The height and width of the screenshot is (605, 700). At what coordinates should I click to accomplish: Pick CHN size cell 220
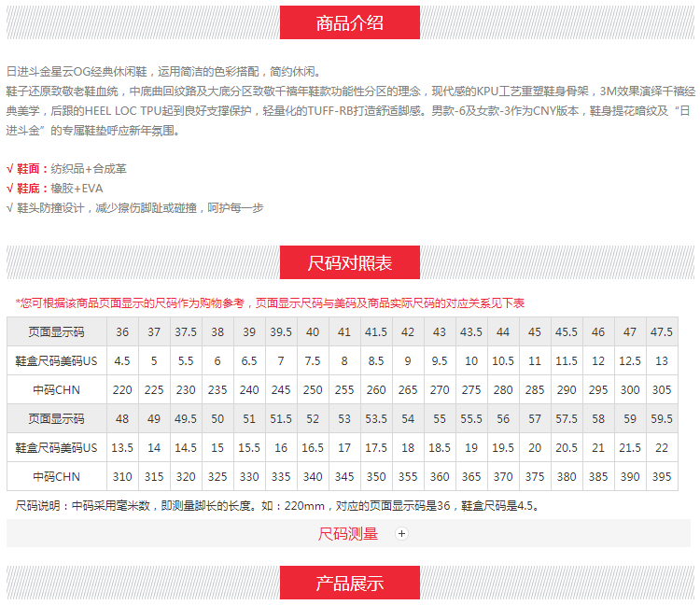click(122, 389)
